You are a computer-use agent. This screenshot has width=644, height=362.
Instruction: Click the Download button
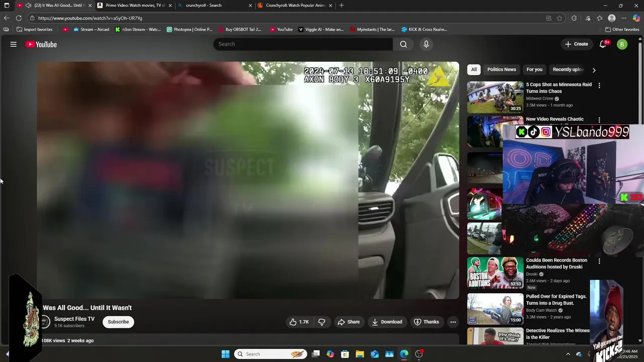click(387, 322)
